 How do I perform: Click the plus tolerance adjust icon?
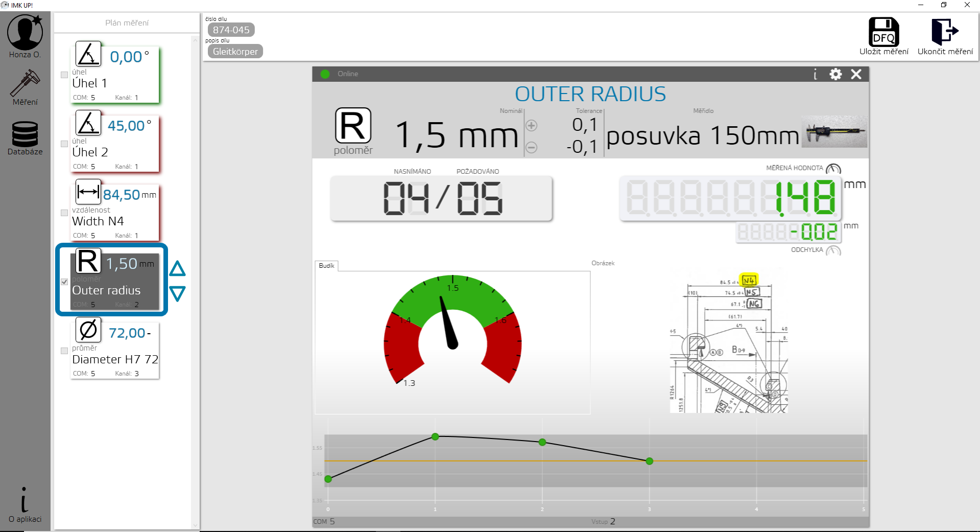click(x=531, y=125)
